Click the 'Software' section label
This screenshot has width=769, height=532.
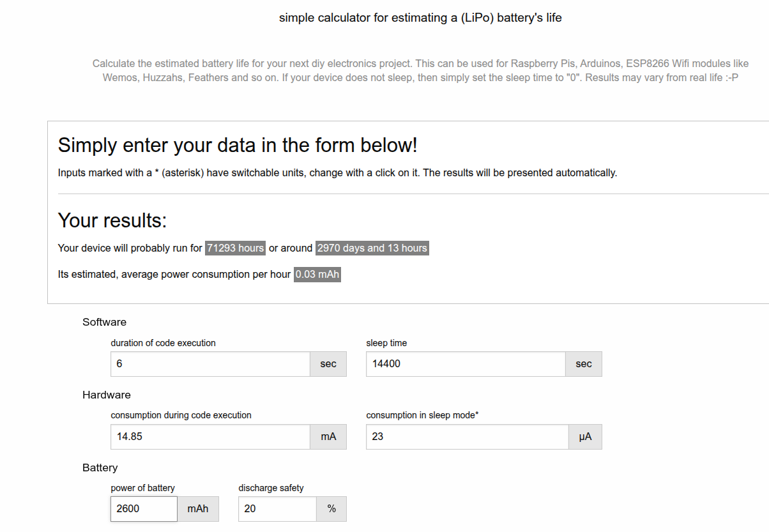pos(105,322)
